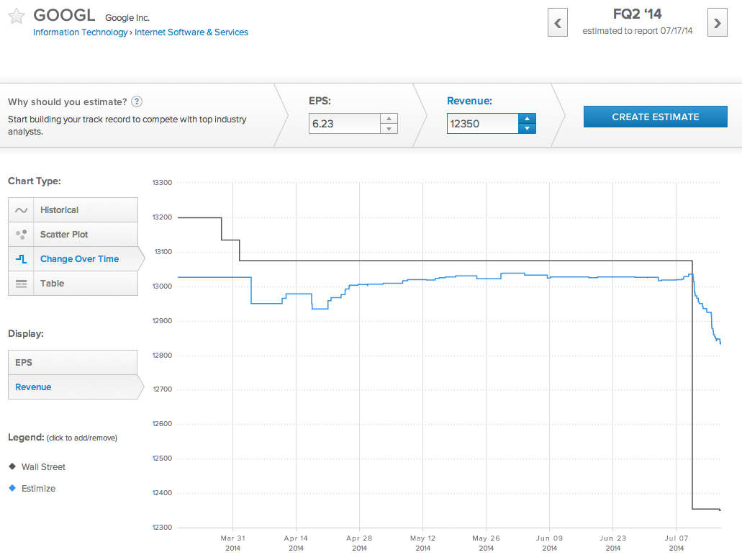Viewport: 742px width, 560px height.
Task: Click the 'FQ2 '14' quarter title
Action: [638, 14]
